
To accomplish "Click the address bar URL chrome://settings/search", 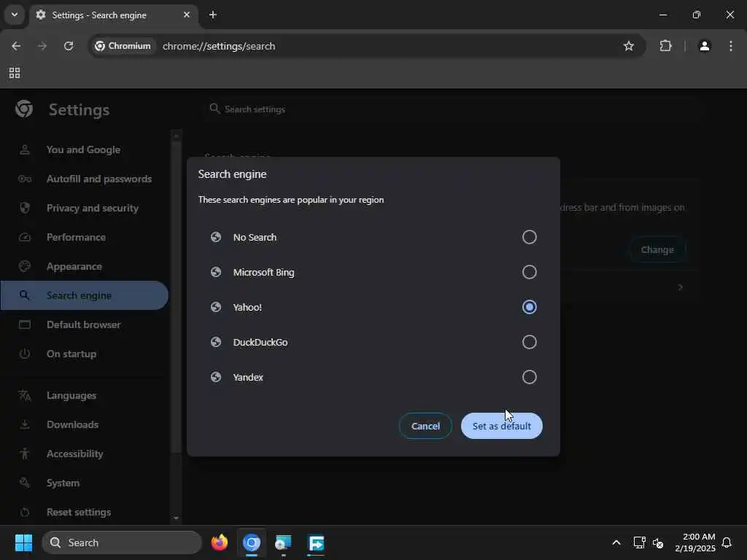I will tap(219, 46).
